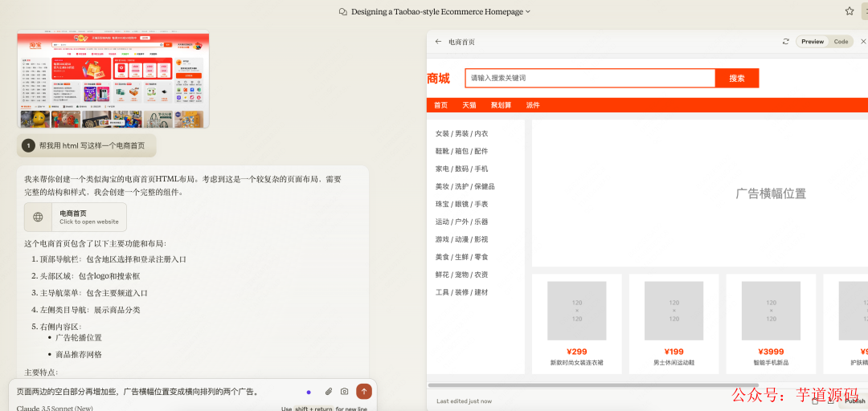This screenshot has width=868, height=411.
Task: Select the 聚划算 nav item
Action: click(x=501, y=105)
